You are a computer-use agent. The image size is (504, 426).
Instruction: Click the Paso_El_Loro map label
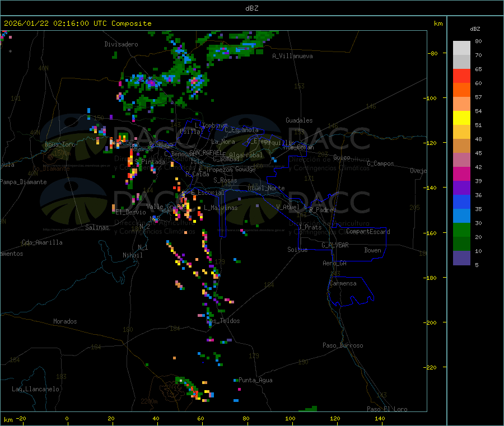click(388, 409)
